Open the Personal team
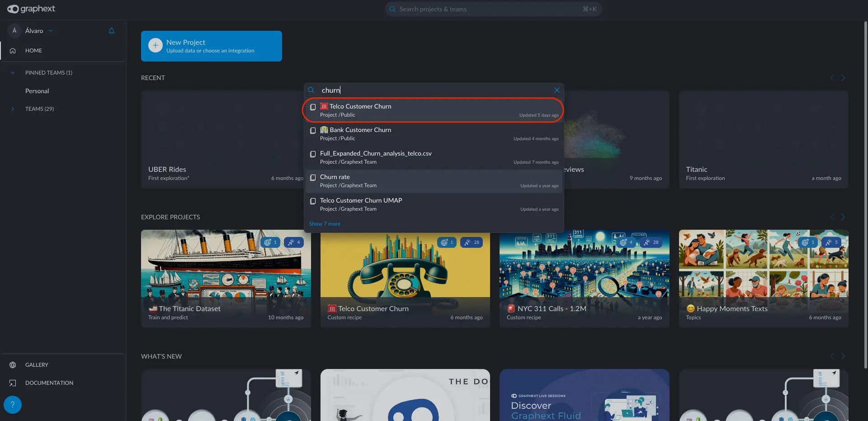The image size is (868, 421). [37, 91]
